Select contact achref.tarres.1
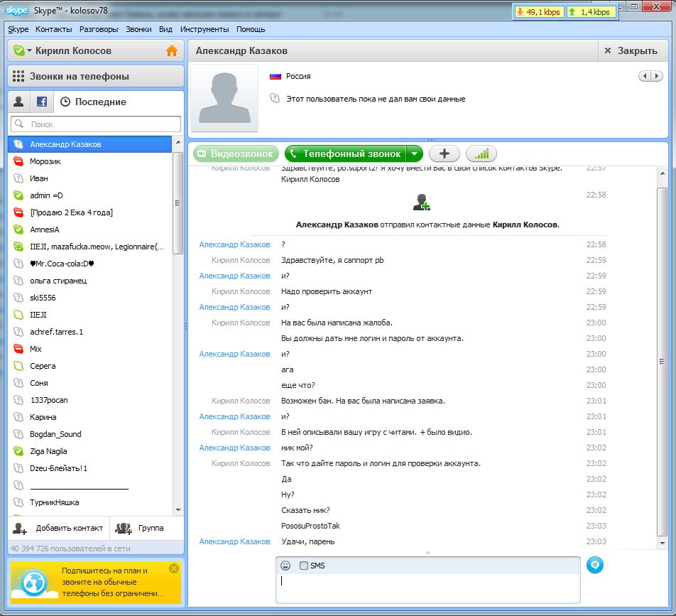The height and width of the screenshot is (616, 676). pyautogui.click(x=89, y=332)
